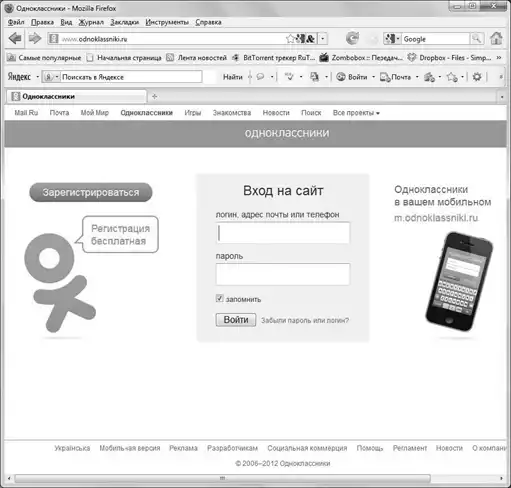The height and width of the screenshot is (488, 511).
Task: Open search engine selector dropdown
Action: click(x=392, y=39)
